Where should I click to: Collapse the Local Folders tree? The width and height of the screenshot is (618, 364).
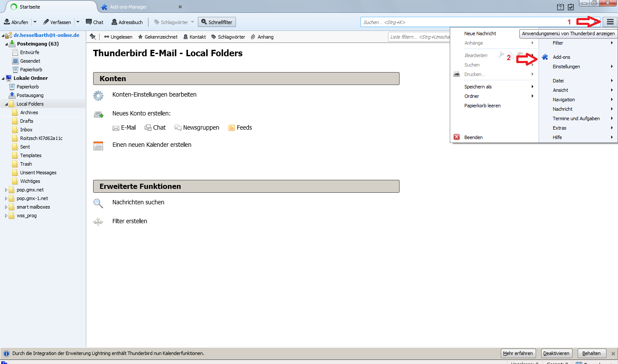pos(6,104)
